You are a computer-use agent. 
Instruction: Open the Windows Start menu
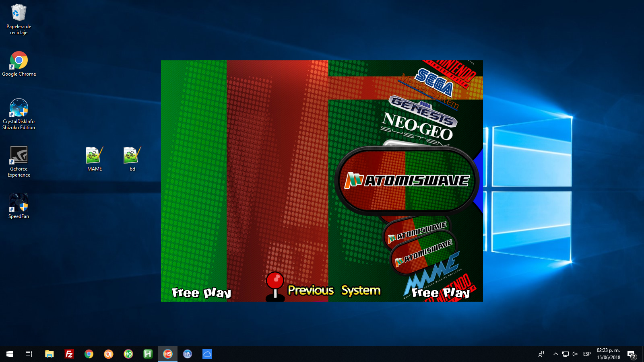click(10, 354)
